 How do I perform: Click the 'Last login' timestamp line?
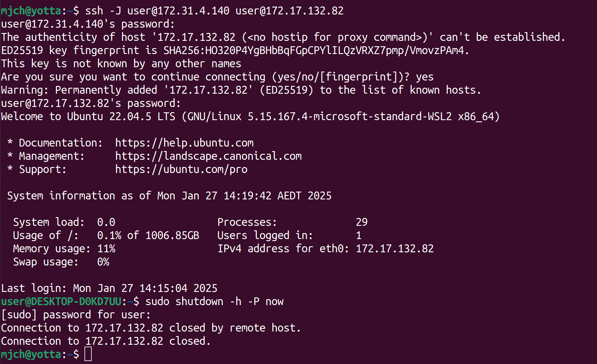(x=109, y=288)
